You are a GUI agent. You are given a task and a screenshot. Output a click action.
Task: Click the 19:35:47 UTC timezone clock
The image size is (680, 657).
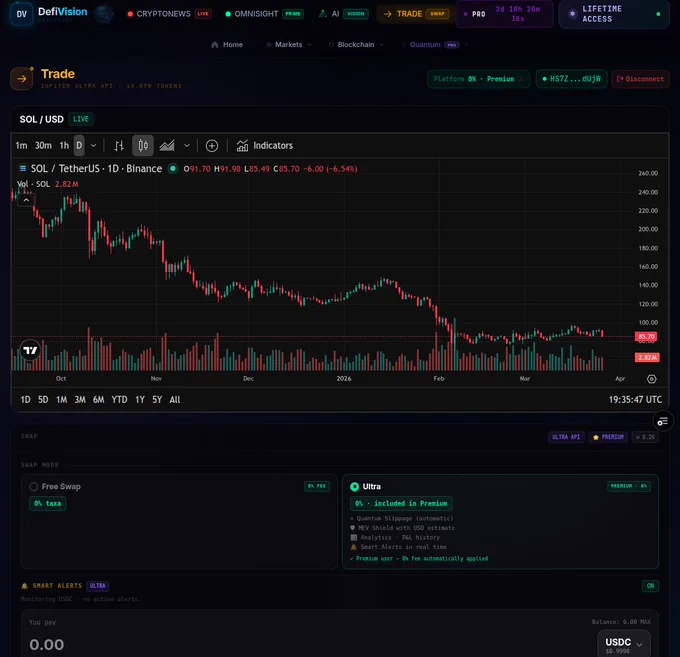click(x=635, y=399)
